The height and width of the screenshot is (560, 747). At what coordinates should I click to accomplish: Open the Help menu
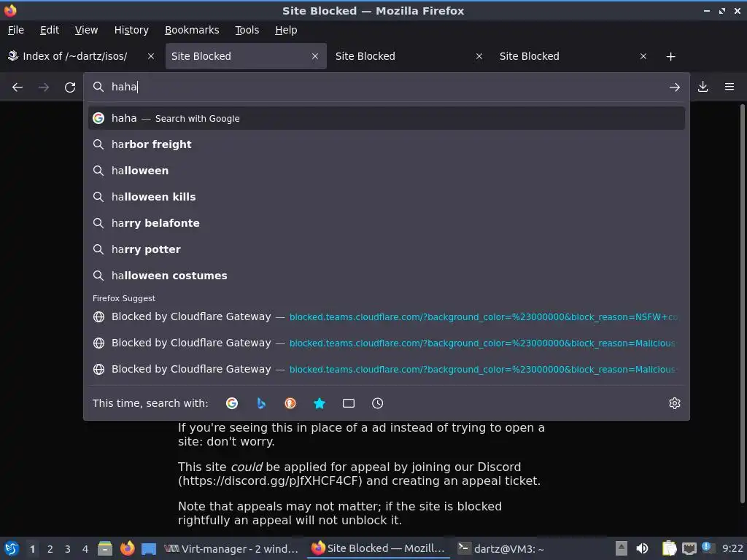pos(286,30)
